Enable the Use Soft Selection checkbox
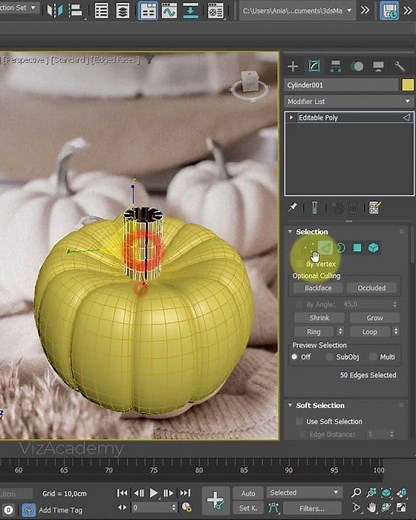 (x=299, y=421)
